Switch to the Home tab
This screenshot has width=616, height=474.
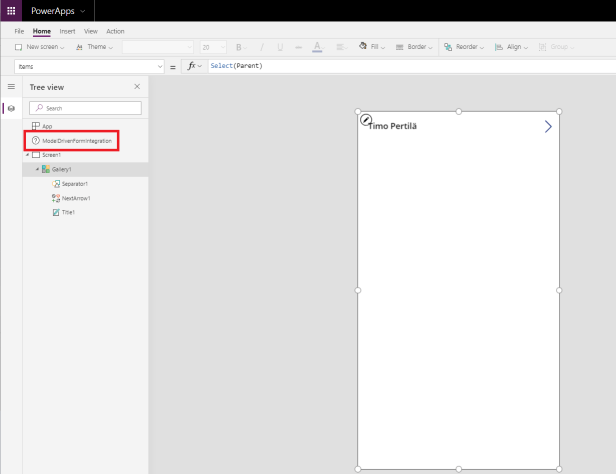42,31
